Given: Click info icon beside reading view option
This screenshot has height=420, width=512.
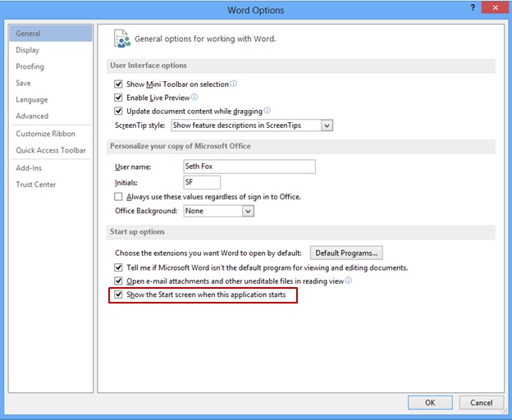Looking at the screenshot, I should click(349, 281).
